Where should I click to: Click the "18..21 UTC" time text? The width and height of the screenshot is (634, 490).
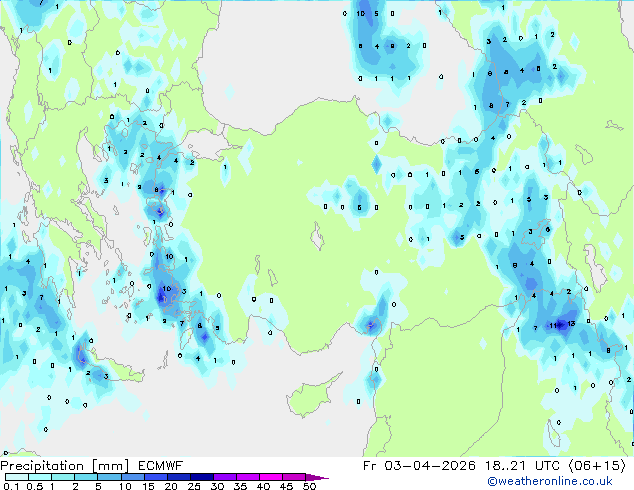(522, 466)
